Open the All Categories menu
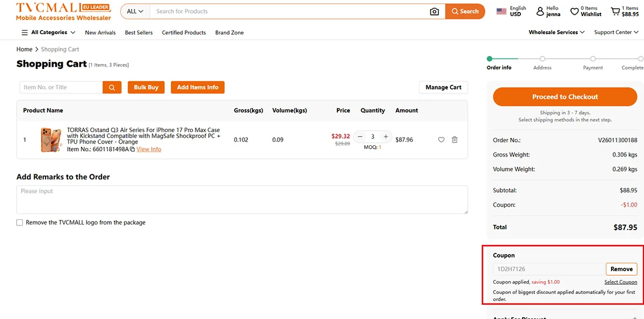Viewport: 644px width, 319px height. (x=44, y=32)
